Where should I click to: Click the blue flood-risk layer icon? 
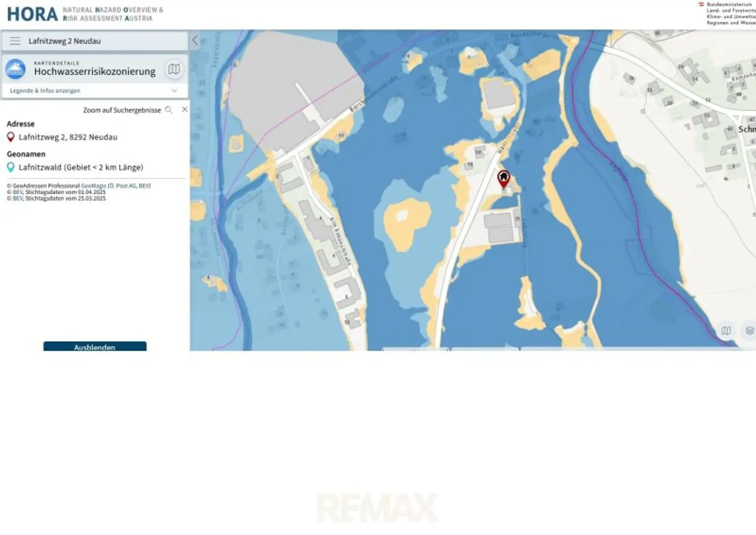click(x=16, y=69)
